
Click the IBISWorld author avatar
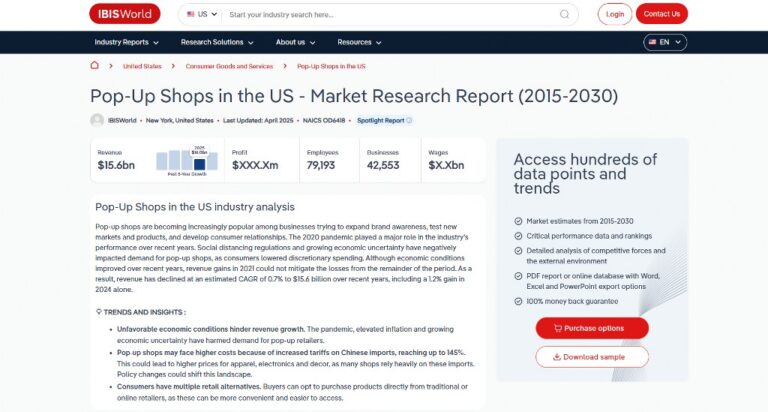point(97,120)
